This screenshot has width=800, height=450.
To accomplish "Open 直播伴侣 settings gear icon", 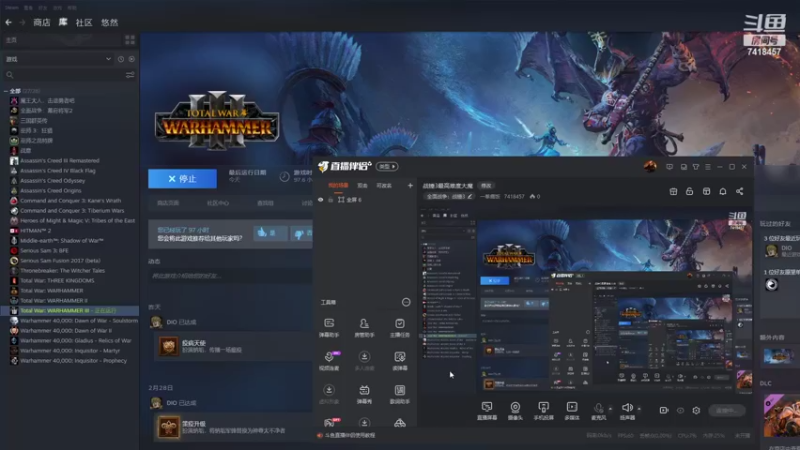I will coord(696,410).
